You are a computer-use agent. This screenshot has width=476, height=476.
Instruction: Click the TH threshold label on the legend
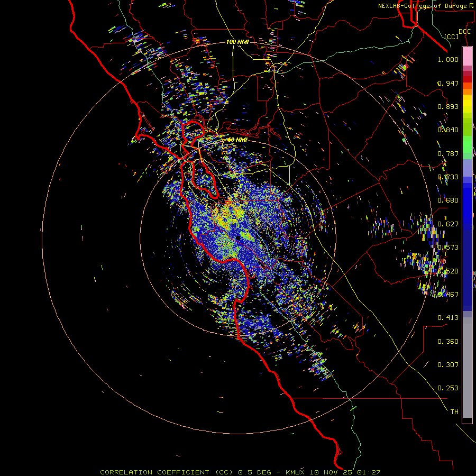pyautogui.click(x=454, y=412)
